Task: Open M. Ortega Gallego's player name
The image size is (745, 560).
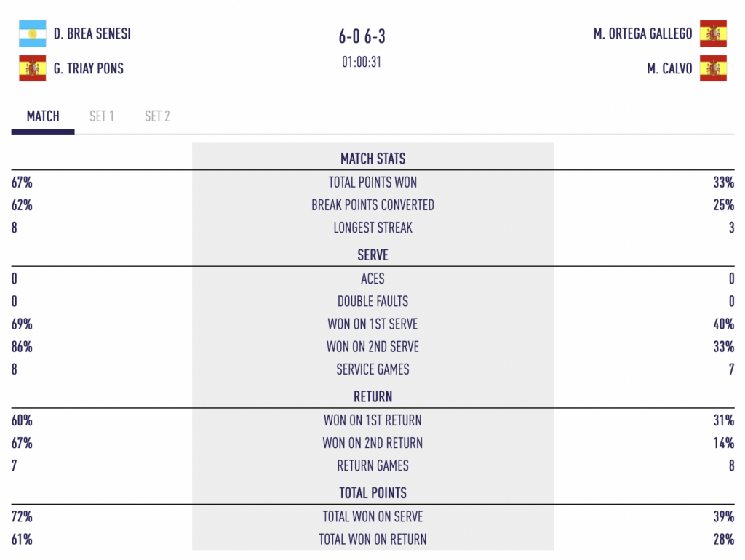Action: pos(642,33)
